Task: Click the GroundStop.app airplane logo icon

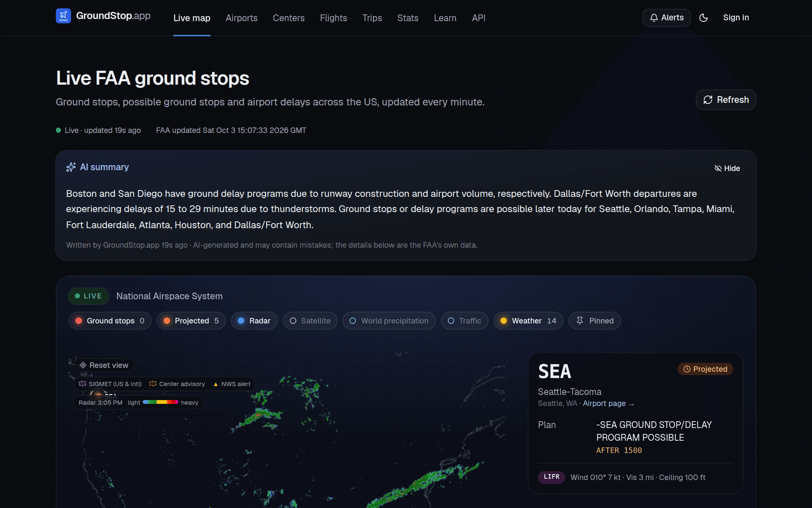Action: [x=63, y=16]
